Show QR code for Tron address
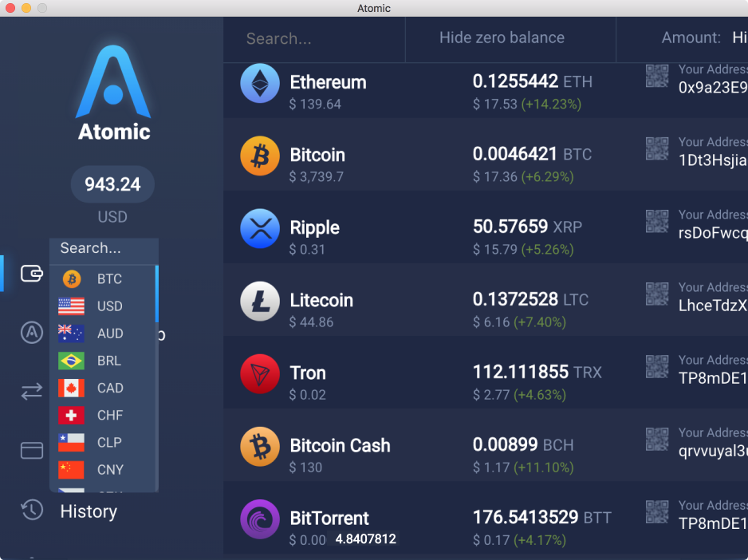This screenshot has width=748, height=560. click(657, 366)
